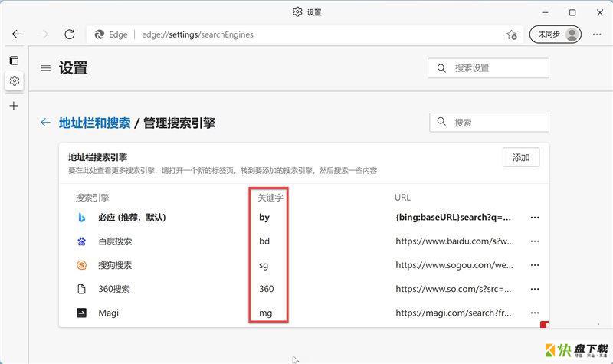
Task: Minimize the Edge settings window
Action: point(546,12)
